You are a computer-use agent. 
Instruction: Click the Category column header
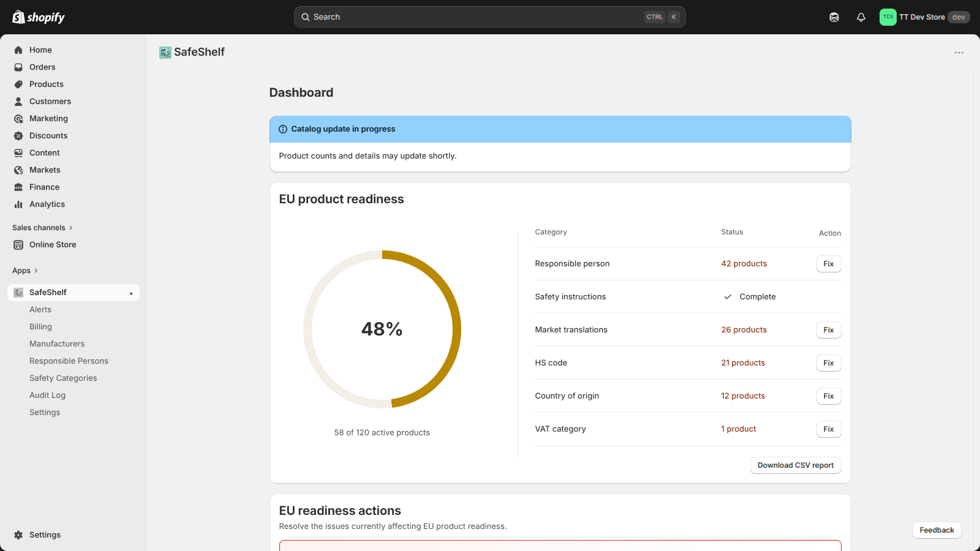pos(551,232)
